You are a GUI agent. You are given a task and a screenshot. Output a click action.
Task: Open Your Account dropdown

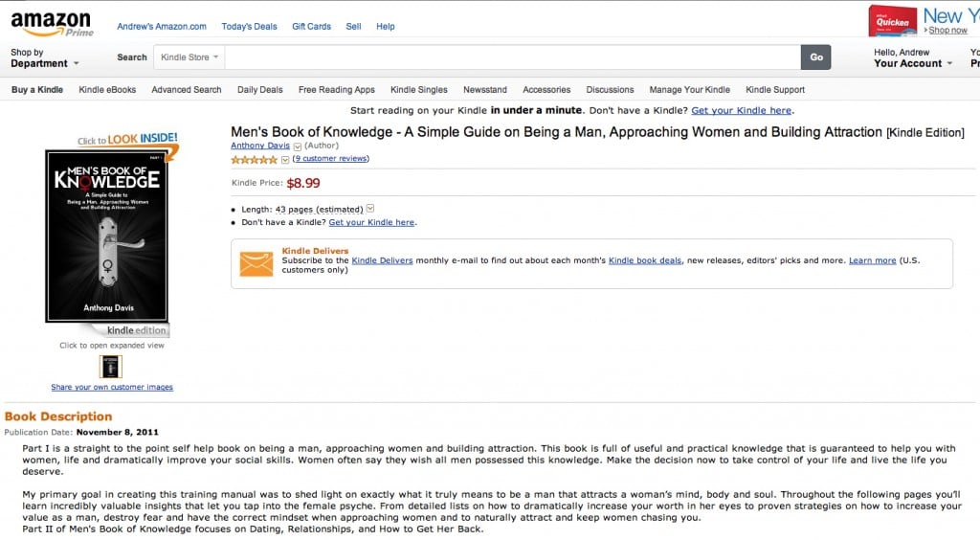pos(912,58)
